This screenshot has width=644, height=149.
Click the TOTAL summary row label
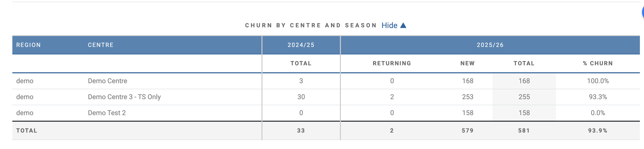27,131
